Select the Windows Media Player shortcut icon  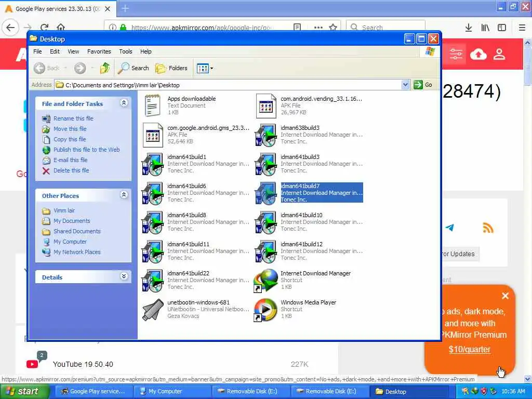pyautogui.click(x=265, y=310)
